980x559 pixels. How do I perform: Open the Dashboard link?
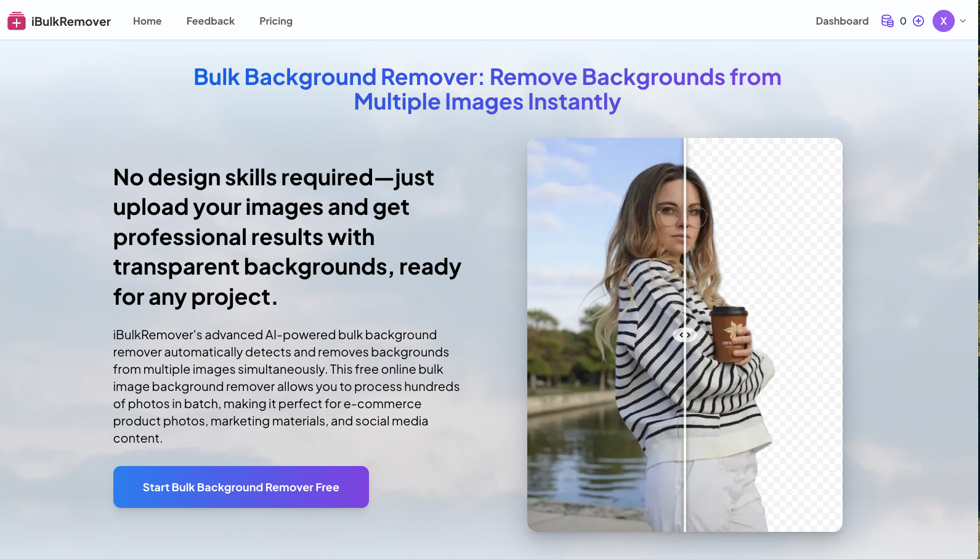click(841, 22)
